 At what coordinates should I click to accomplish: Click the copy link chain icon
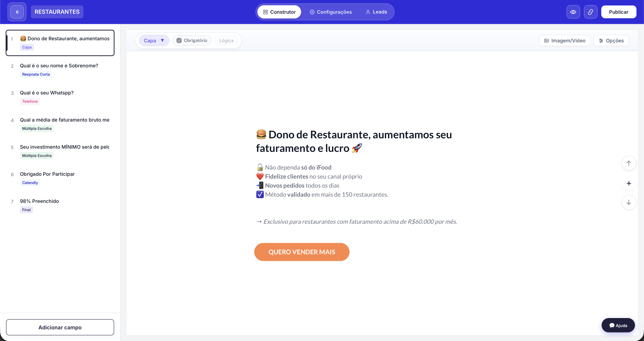pyautogui.click(x=590, y=12)
